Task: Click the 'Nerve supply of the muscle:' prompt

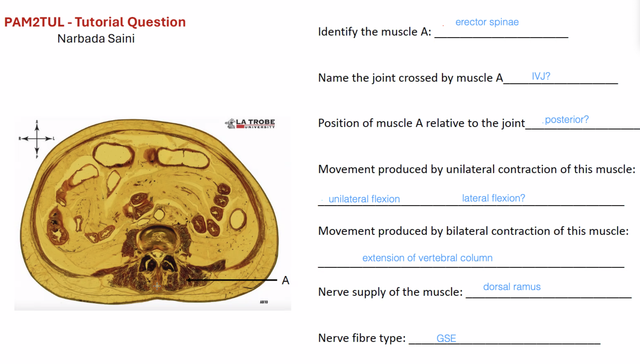Action: click(390, 292)
